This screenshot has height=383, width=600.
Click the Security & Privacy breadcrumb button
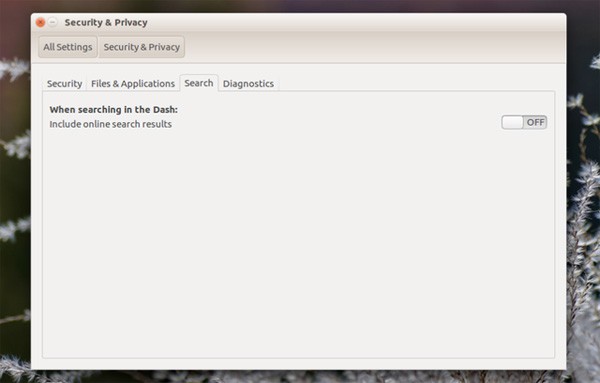pos(142,47)
